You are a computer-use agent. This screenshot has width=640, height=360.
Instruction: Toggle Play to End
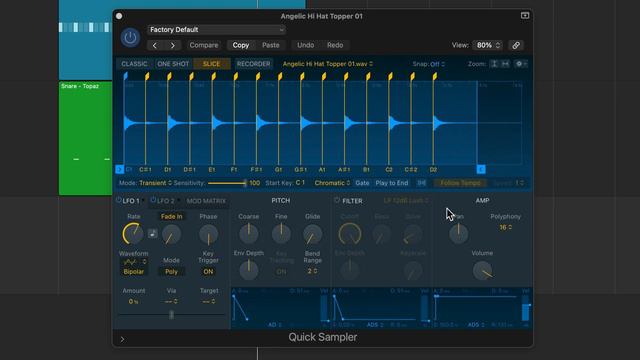pos(392,183)
